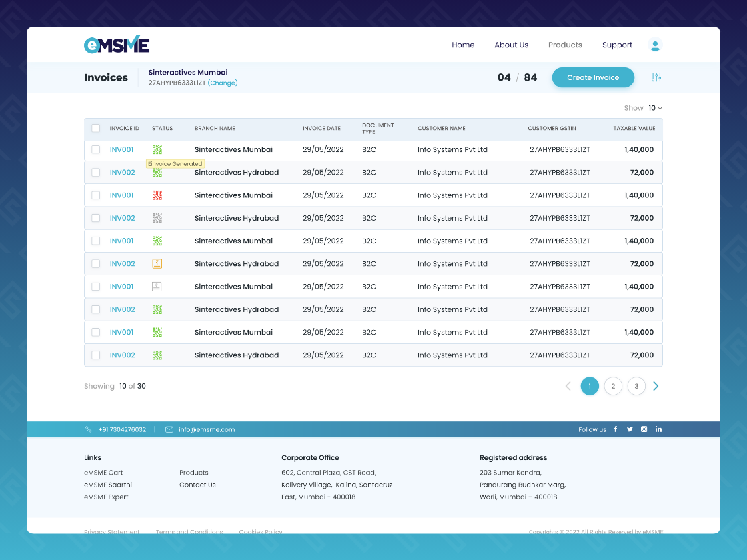Go to the previous page with left chevron

568,386
